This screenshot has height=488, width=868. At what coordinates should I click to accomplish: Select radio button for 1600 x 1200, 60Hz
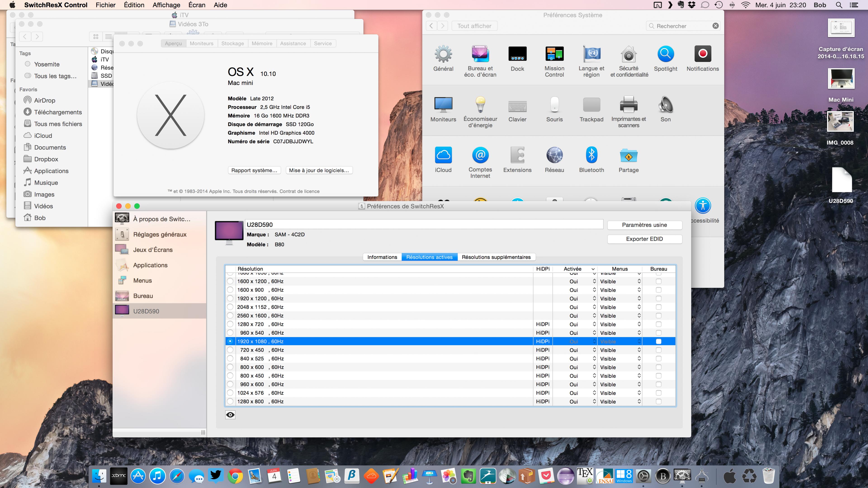(230, 281)
